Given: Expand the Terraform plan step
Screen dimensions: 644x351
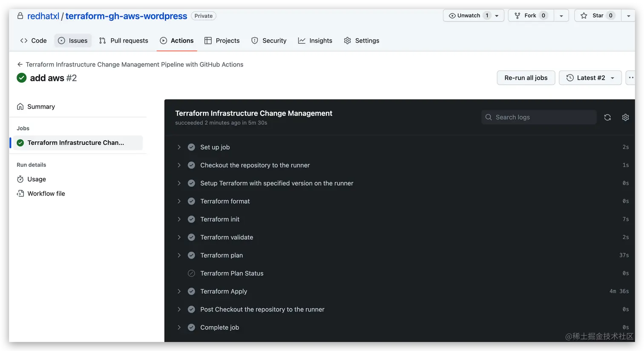Looking at the screenshot, I should (179, 255).
